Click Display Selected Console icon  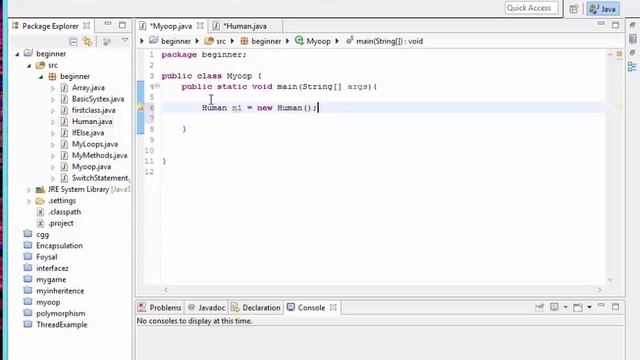[554, 307]
